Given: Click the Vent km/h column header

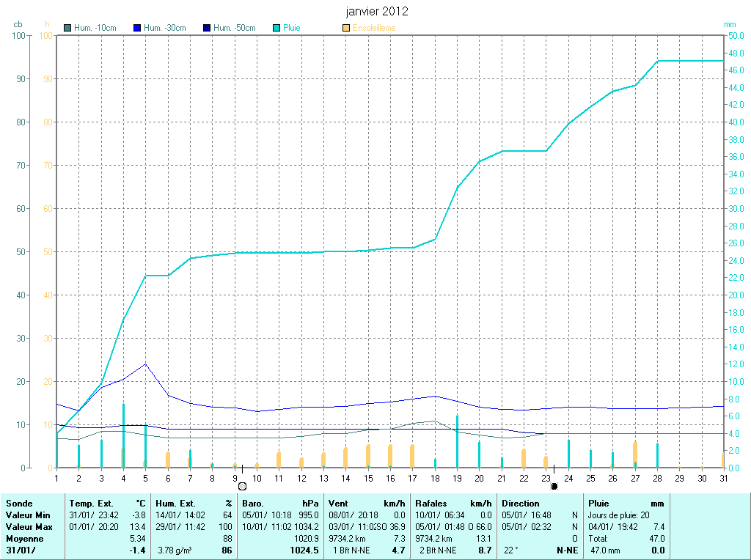Looking at the screenshot, I should point(367,504).
